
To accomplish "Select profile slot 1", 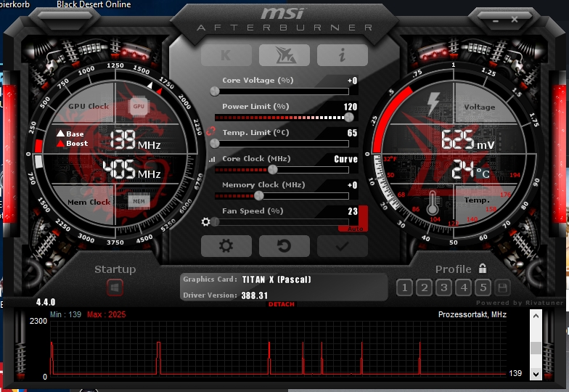I will point(405,287).
